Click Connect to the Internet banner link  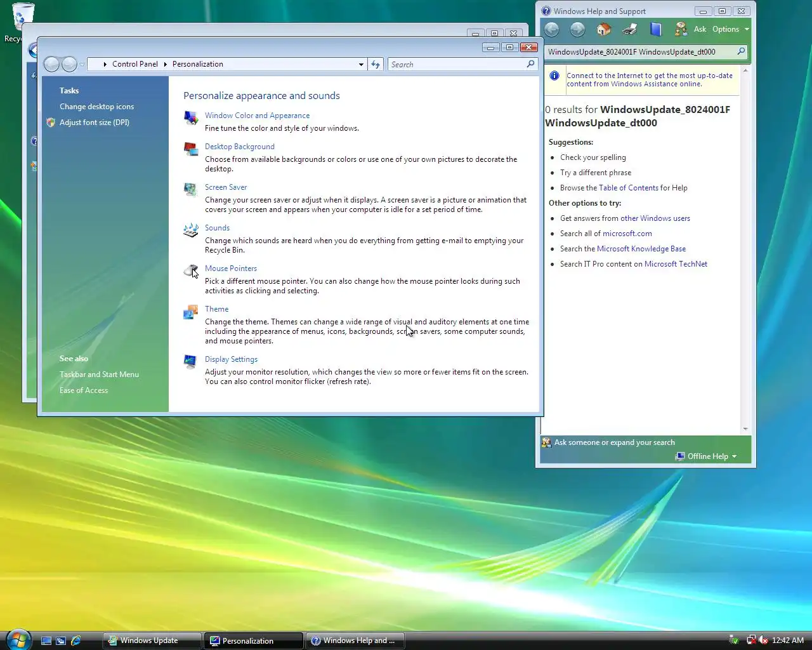[650, 79]
